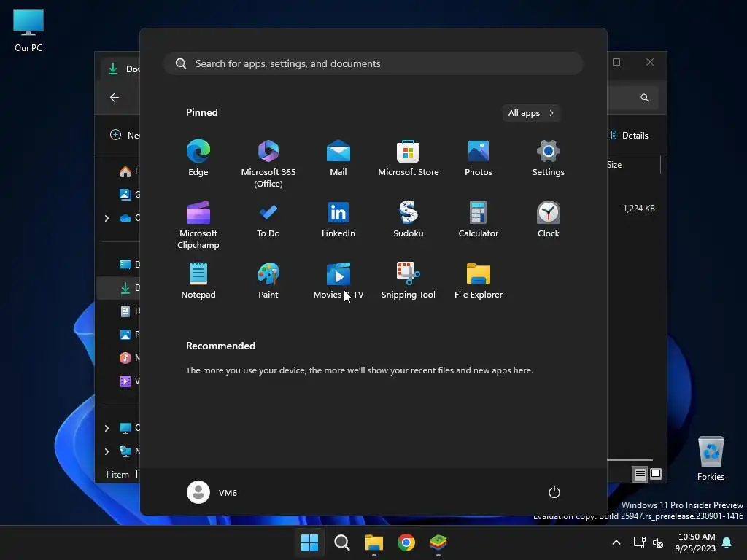Open the Mail app
The height and width of the screenshot is (560, 747).
coord(338,158)
